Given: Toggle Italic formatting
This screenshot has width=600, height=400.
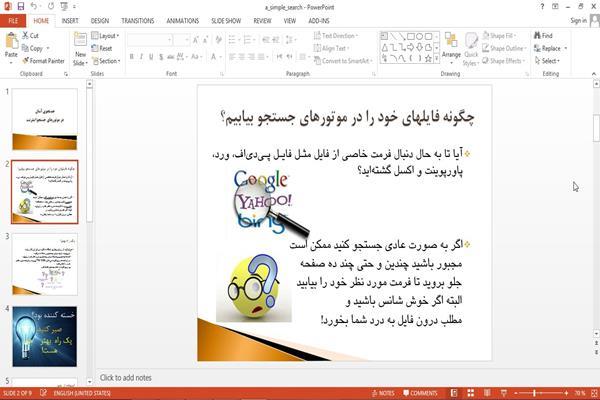Looking at the screenshot, I should (141, 57).
